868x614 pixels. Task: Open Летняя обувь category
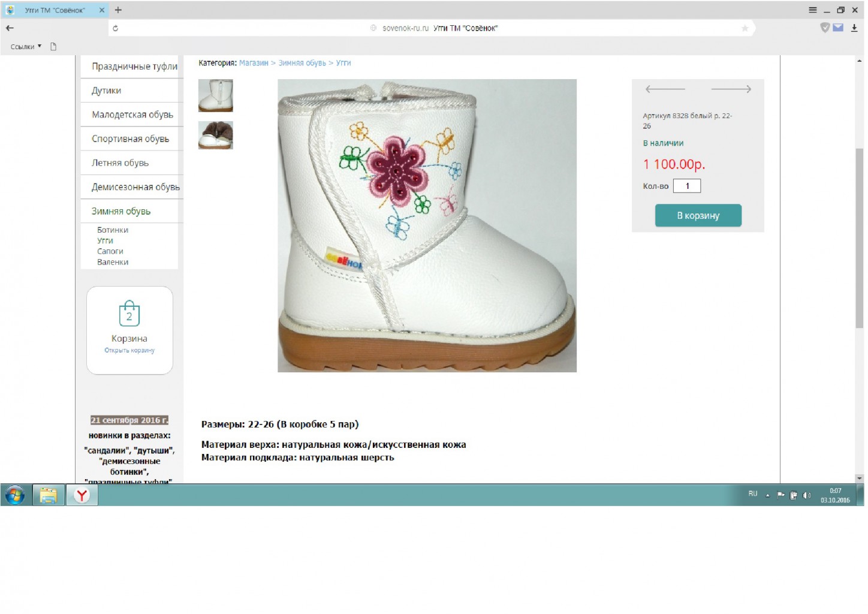click(x=120, y=162)
